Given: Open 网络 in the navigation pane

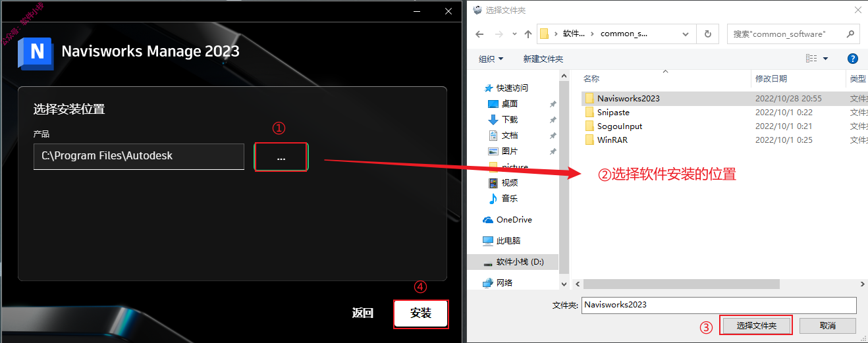Looking at the screenshot, I should pyautogui.click(x=504, y=282).
